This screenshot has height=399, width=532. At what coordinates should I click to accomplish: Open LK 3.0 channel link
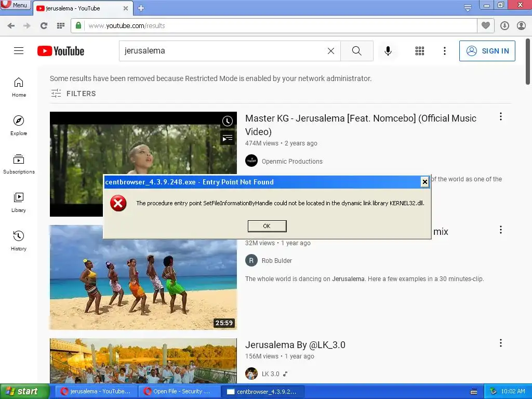click(x=270, y=374)
